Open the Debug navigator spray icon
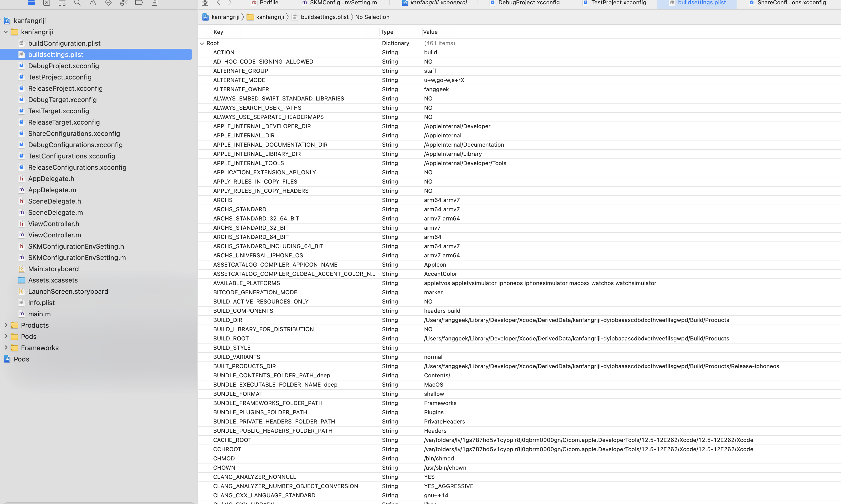The height and width of the screenshot is (504, 841). pos(123,3)
